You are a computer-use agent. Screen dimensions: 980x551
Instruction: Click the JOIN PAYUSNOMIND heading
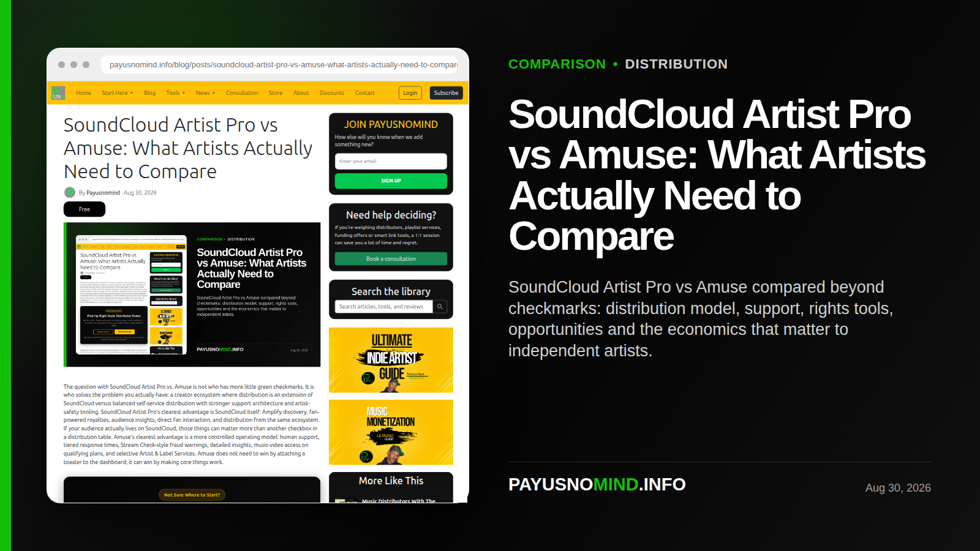(x=391, y=124)
